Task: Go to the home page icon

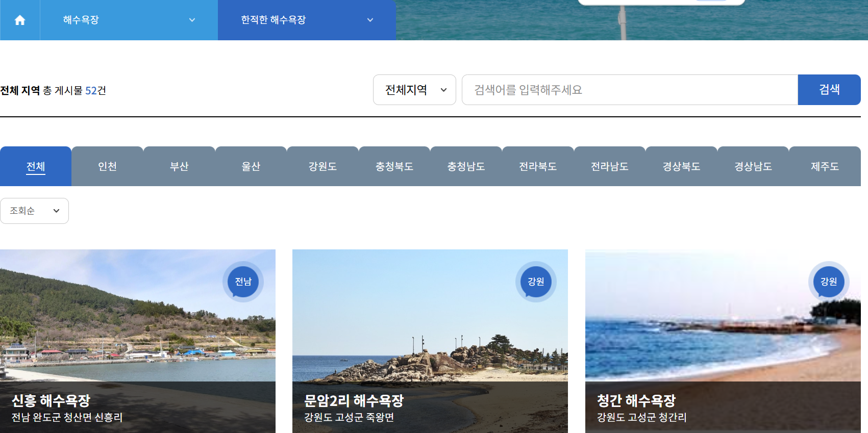Action: coord(20,20)
